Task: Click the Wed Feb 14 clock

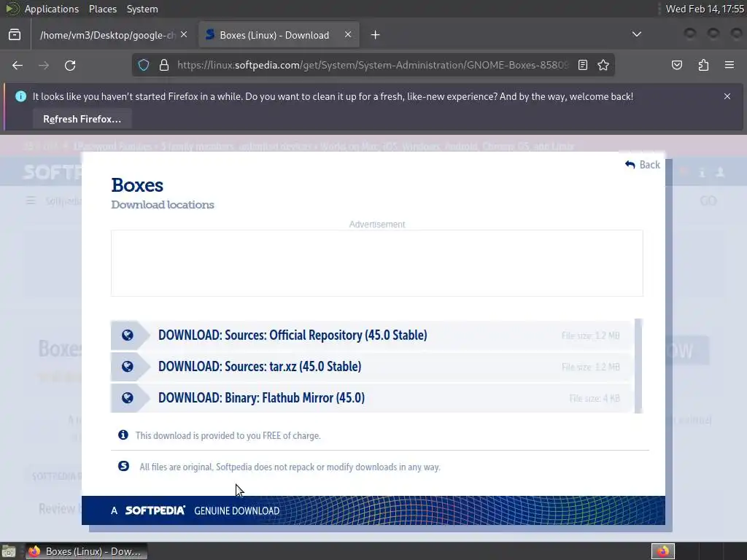Action: (705, 9)
